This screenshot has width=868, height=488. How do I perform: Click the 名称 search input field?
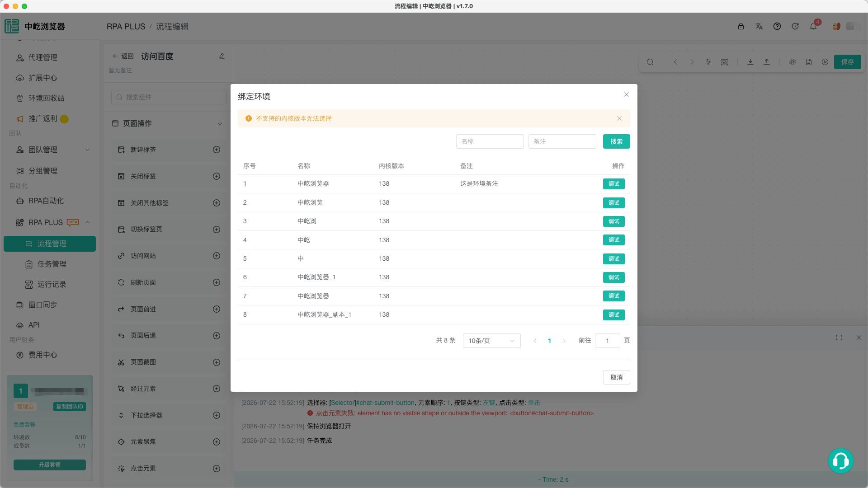[490, 141]
